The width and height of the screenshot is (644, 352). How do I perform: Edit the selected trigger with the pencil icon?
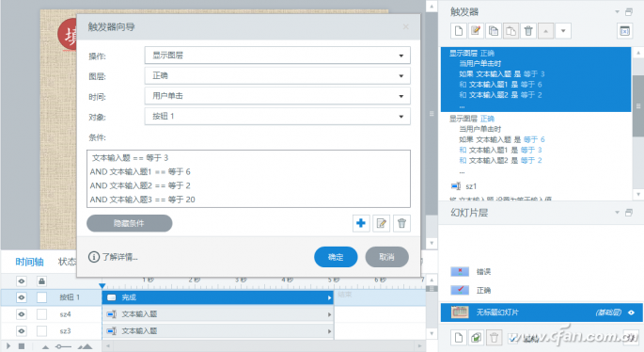tap(476, 31)
